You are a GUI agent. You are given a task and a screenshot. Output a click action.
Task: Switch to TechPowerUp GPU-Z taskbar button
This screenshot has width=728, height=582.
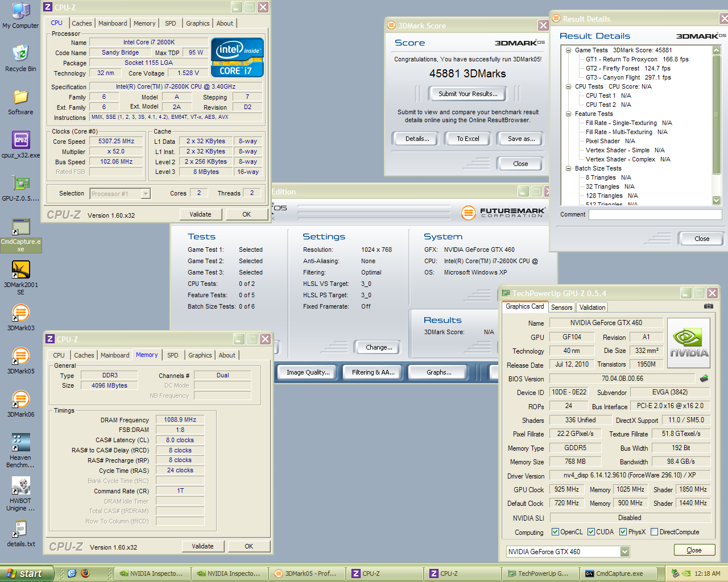[541, 573]
